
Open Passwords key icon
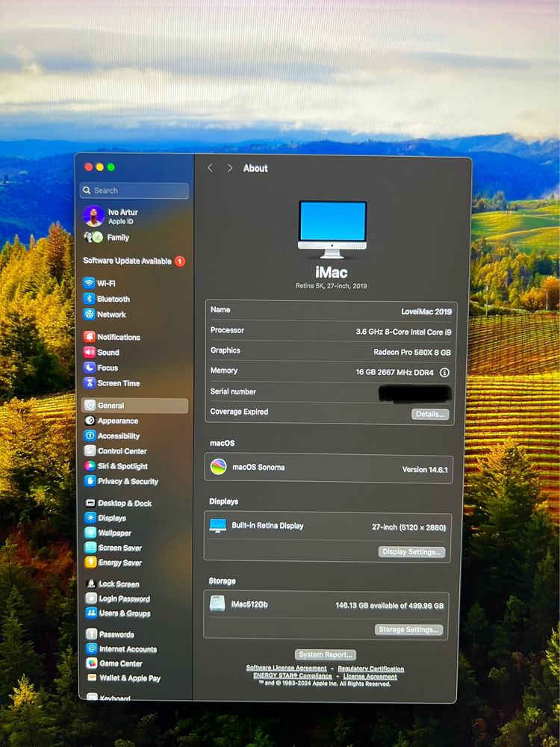(x=91, y=634)
